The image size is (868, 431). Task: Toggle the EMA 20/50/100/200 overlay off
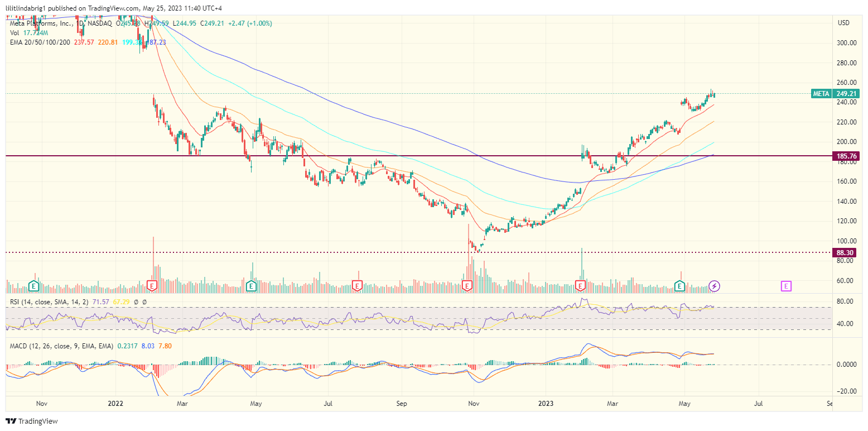click(39, 42)
